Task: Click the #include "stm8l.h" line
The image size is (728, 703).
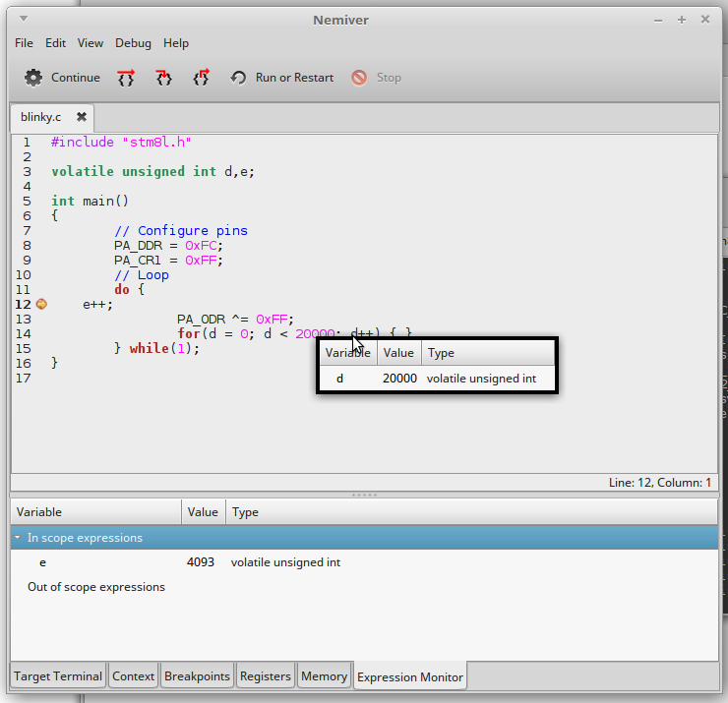Action: click(x=121, y=142)
